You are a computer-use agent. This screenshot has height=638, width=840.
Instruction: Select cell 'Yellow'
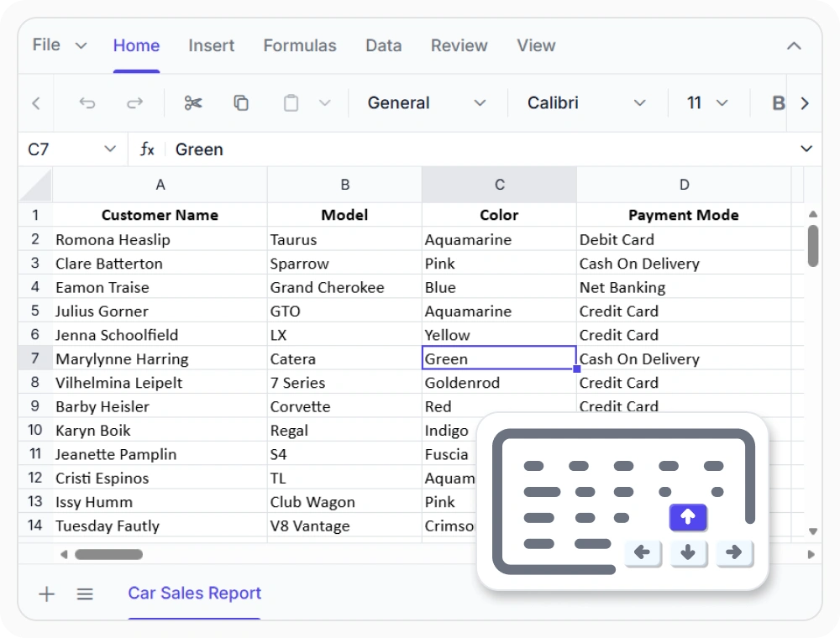(x=499, y=334)
